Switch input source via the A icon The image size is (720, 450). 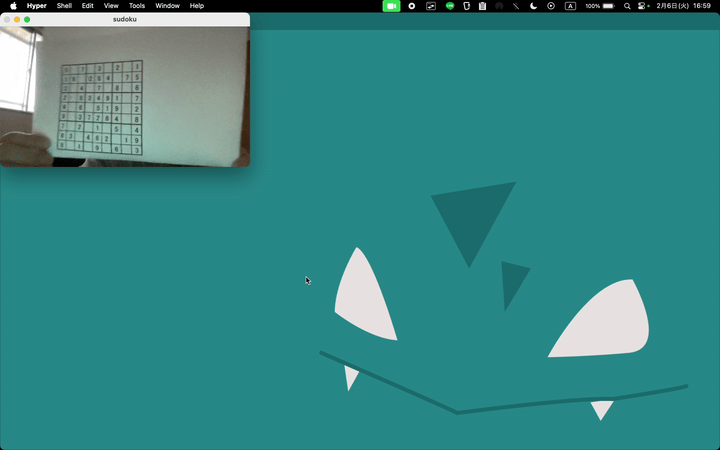pyautogui.click(x=570, y=6)
